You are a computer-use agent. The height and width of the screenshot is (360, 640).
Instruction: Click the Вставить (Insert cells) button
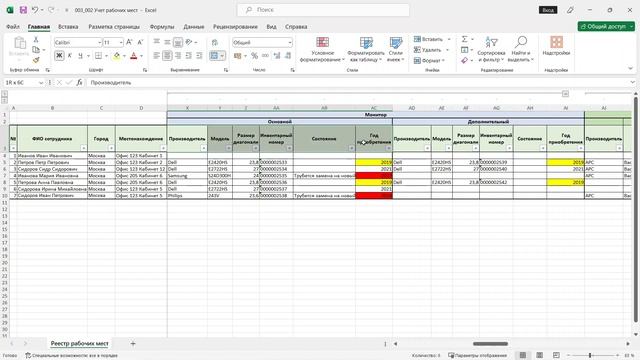point(432,39)
